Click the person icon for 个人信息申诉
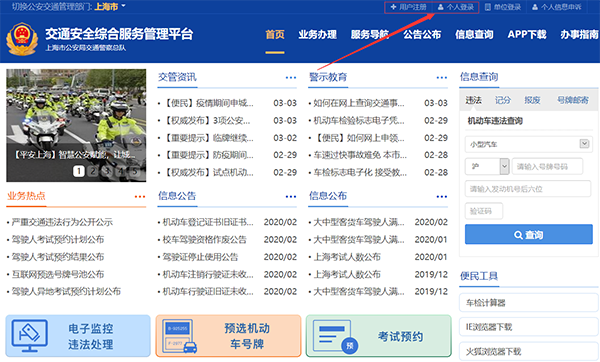Screen dimensions: 600x362 (x=535, y=7)
